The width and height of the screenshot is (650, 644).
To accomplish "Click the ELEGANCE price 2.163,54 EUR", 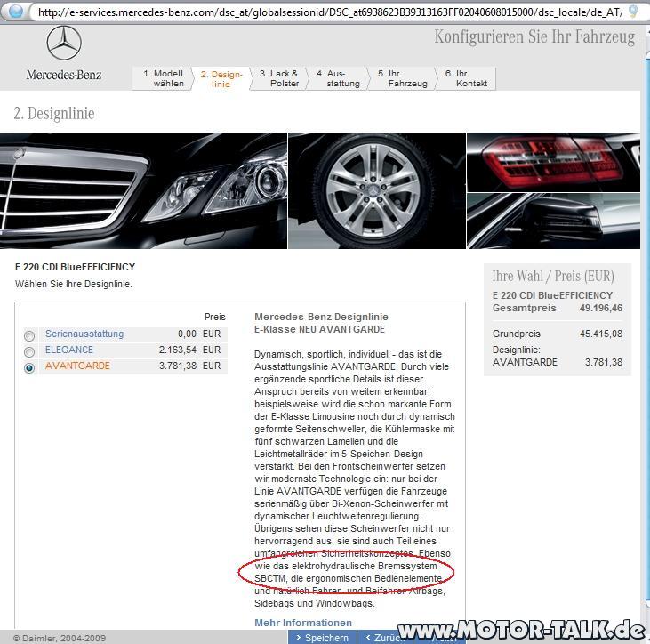I will pos(190,350).
